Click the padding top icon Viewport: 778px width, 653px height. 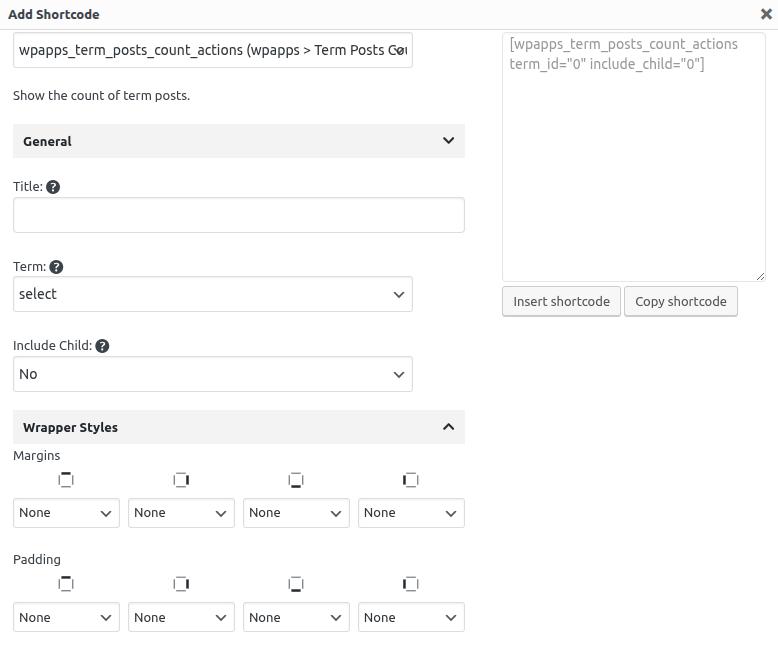tap(66, 584)
